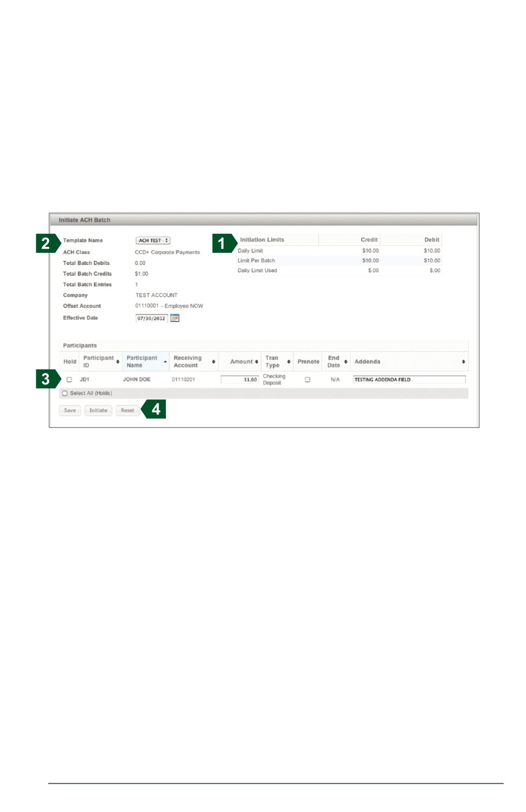Open the Template Name ACH TEST dropdown
Image resolution: width=526 pixels, height=812 pixels.
point(153,240)
